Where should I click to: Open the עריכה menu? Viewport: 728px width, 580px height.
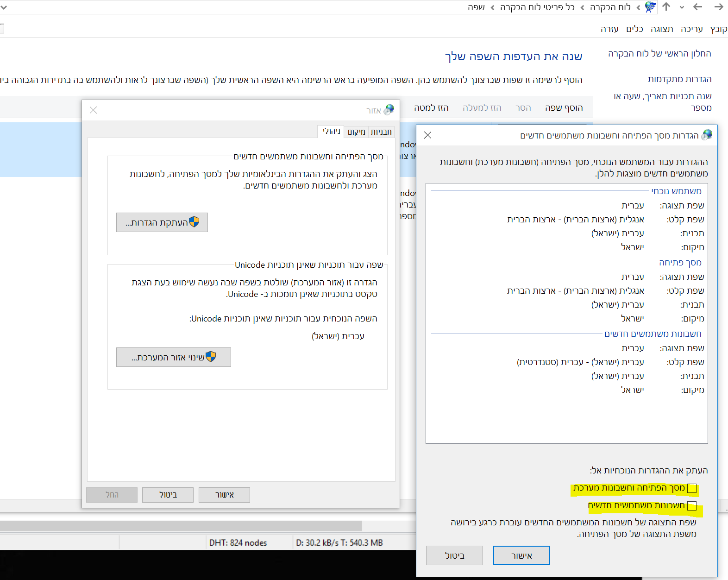tap(692, 29)
